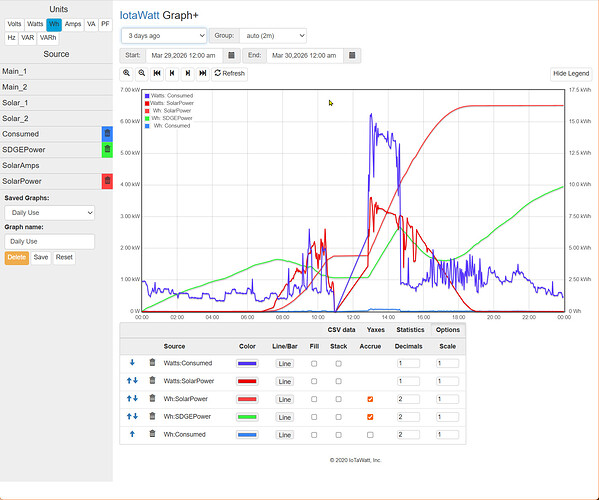The height and width of the screenshot is (500, 599).
Task: Zoom out the graph time range
Action: [x=142, y=73]
